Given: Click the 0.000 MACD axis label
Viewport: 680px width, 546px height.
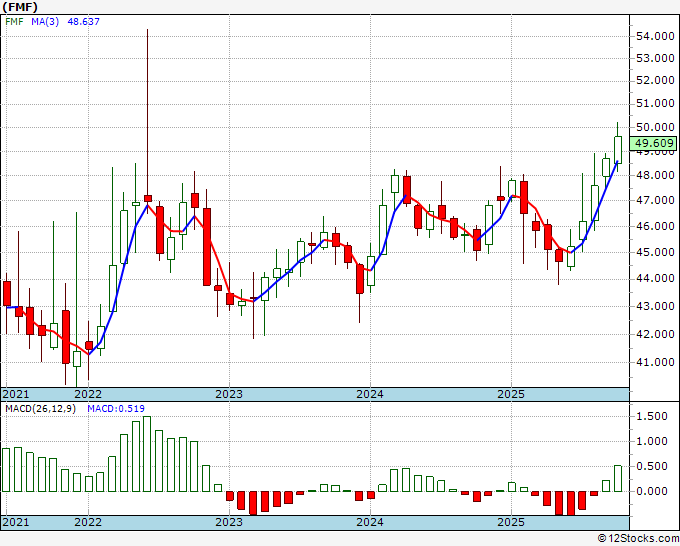Looking at the screenshot, I should click(652, 491).
